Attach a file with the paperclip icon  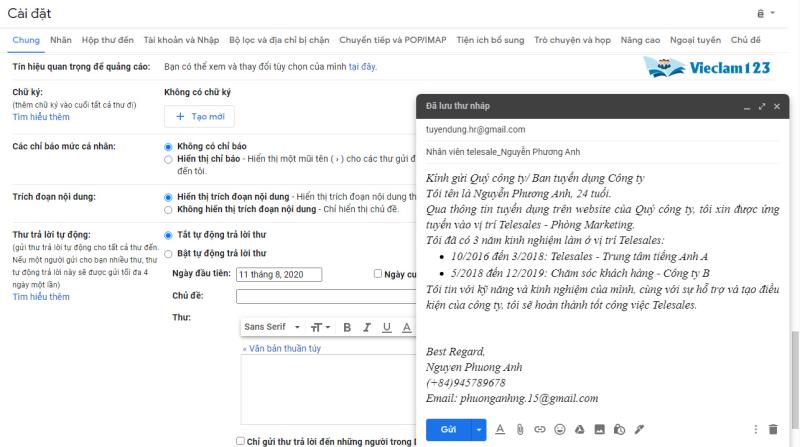(519, 430)
